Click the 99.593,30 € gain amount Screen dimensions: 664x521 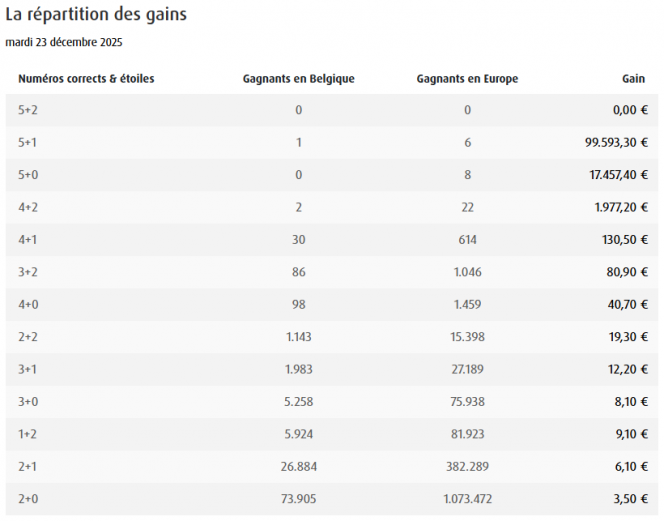pos(616,143)
